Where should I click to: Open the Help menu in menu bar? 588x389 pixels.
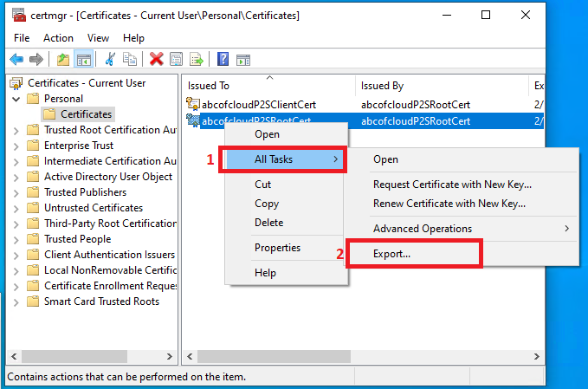point(133,38)
